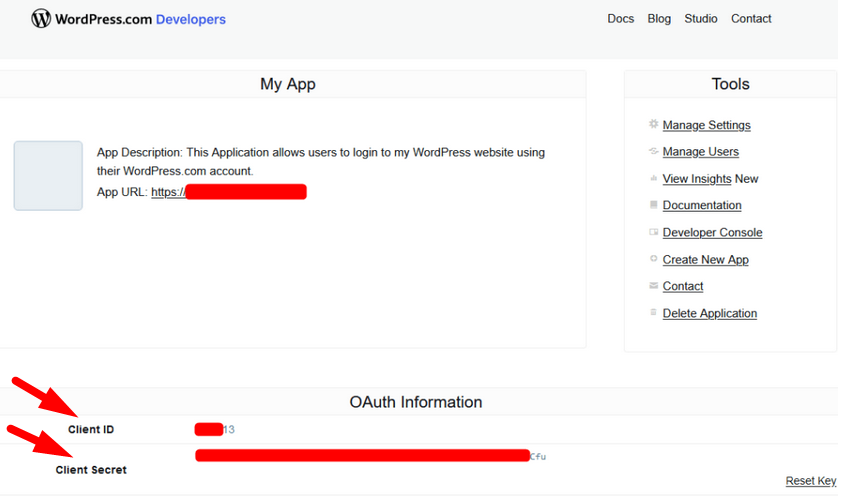Click the trash icon beside Delete Application
Image resolution: width=843 pixels, height=500 pixels.
tap(653, 312)
